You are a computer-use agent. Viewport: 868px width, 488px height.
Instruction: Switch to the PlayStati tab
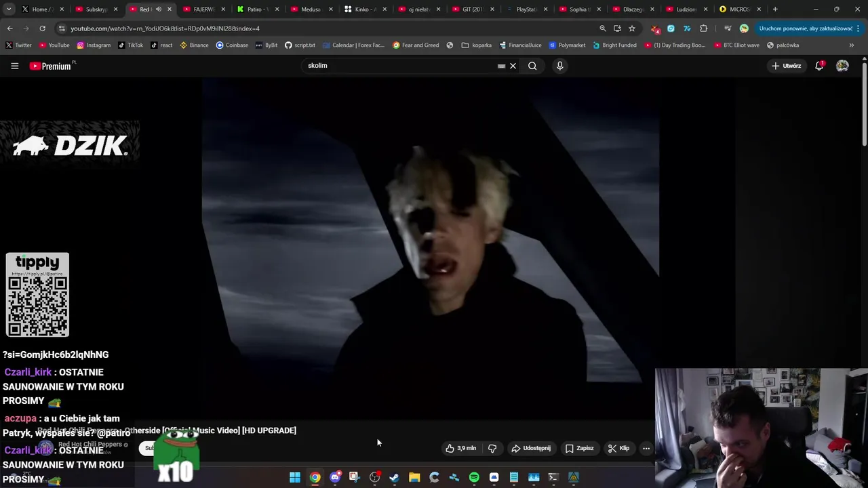(526, 9)
